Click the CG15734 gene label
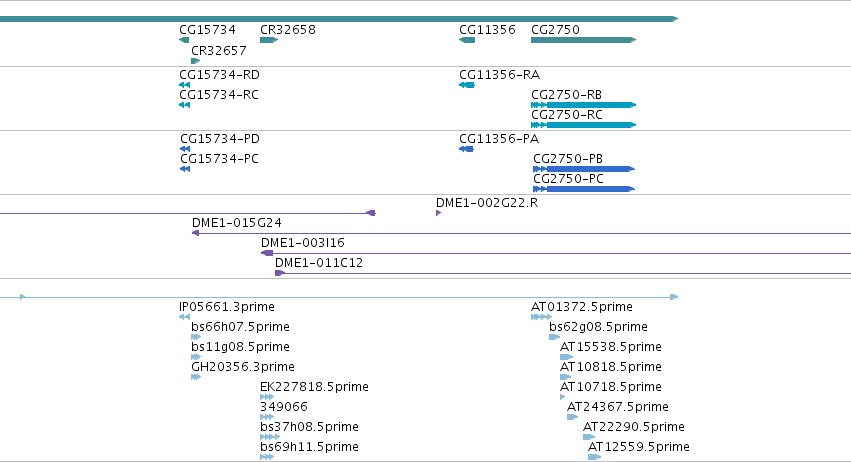The height and width of the screenshot is (462, 851). [x=207, y=30]
